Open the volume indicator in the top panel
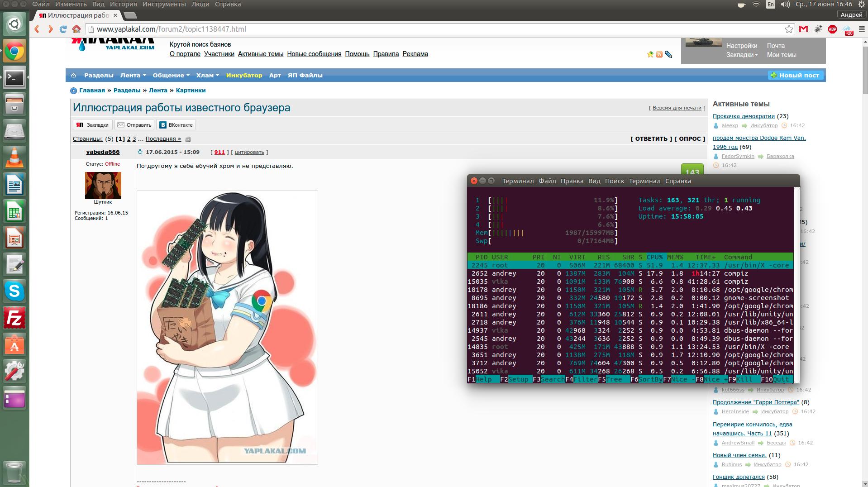Screen dimensions: 868x487 [785, 5]
